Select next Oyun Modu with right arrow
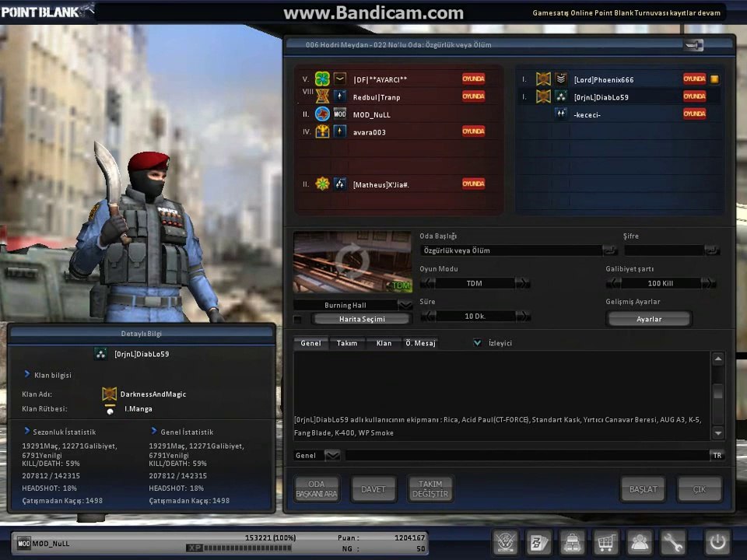Image resolution: width=747 pixels, height=560 pixels. click(x=523, y=283)
